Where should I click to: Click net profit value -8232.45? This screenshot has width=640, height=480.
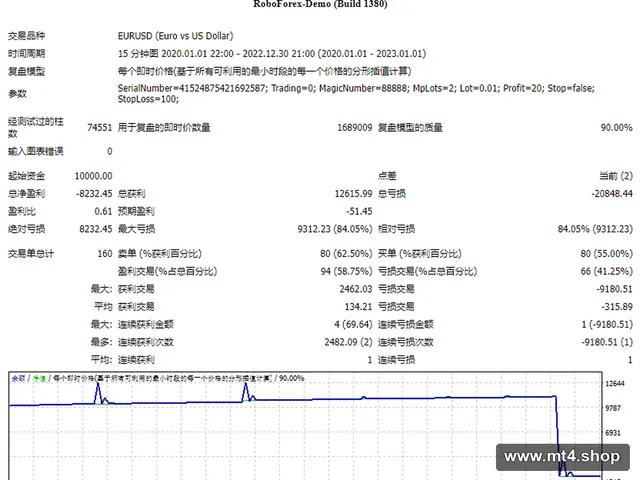(x=94, y=193)
